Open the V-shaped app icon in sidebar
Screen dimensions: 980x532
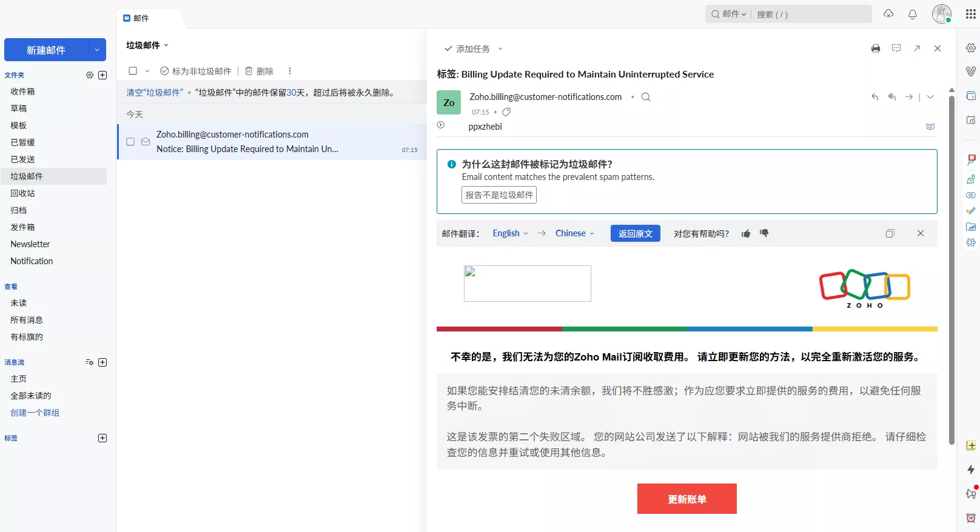point(971,71)
